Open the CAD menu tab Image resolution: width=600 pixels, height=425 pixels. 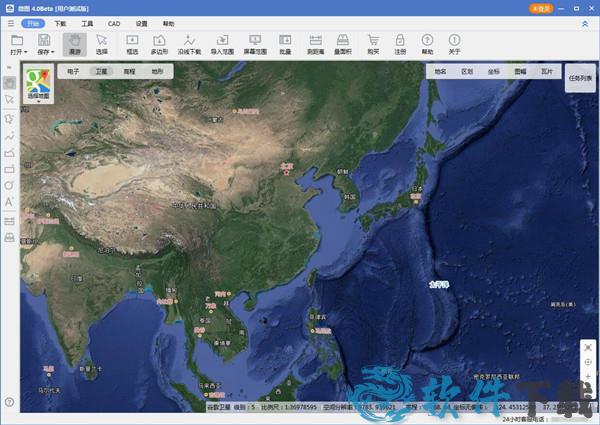click(114, 24)
